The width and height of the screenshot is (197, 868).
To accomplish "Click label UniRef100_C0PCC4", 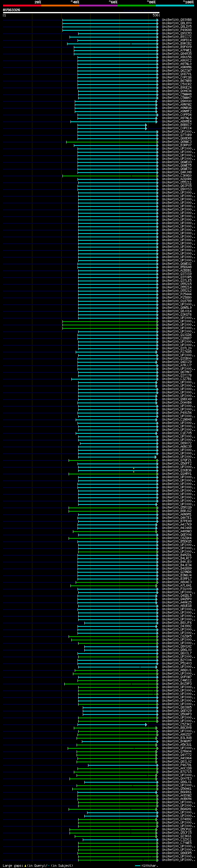I will click(x=176, y=128).
